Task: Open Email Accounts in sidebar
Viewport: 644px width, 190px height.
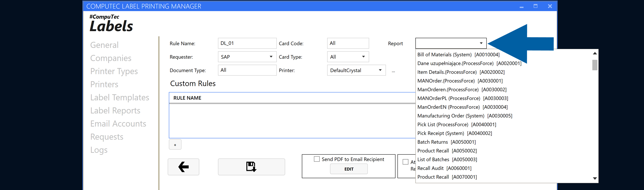Action: point(118,124)
